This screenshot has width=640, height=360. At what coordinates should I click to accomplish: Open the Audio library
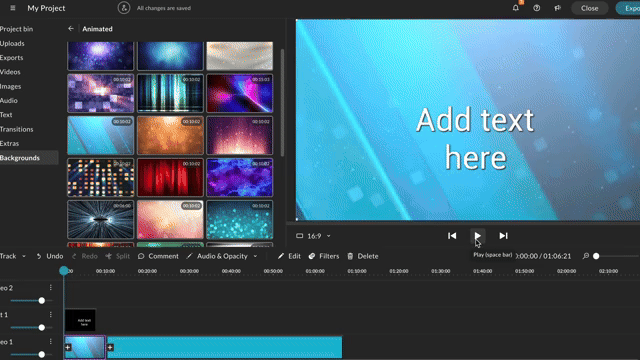click(9, 100)
